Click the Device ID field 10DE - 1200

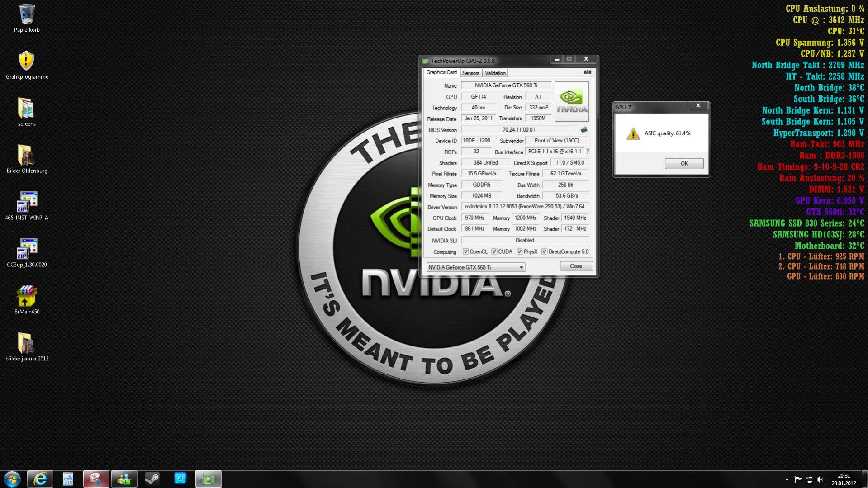pos(476,141)
